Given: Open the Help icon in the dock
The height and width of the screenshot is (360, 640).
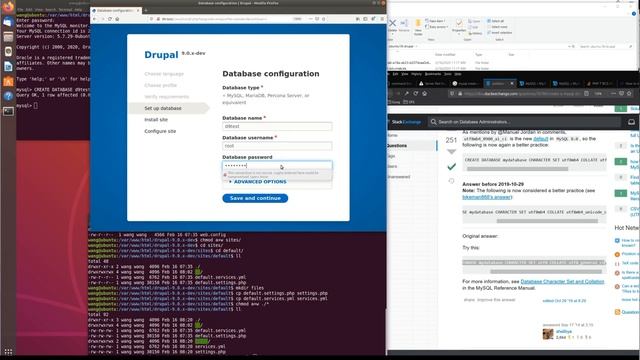Looking at the screenshot, I should 8,96.
